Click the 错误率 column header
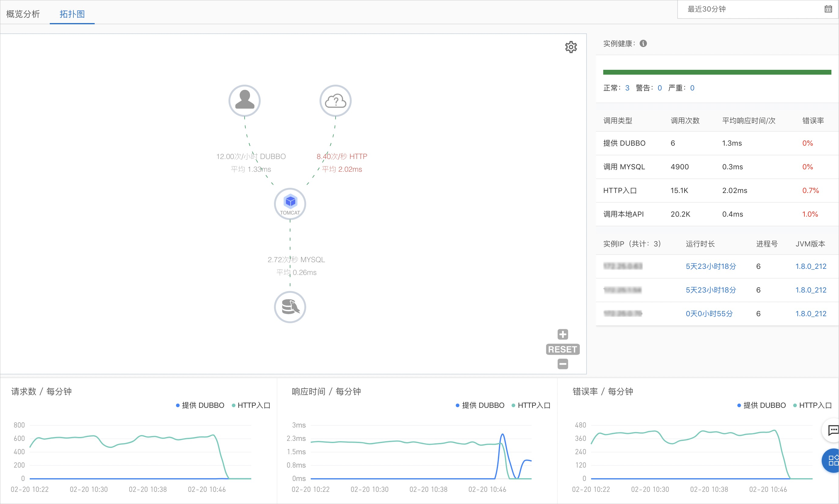Image resolution: width=839 pixels, height=504 pixels. 813,120
